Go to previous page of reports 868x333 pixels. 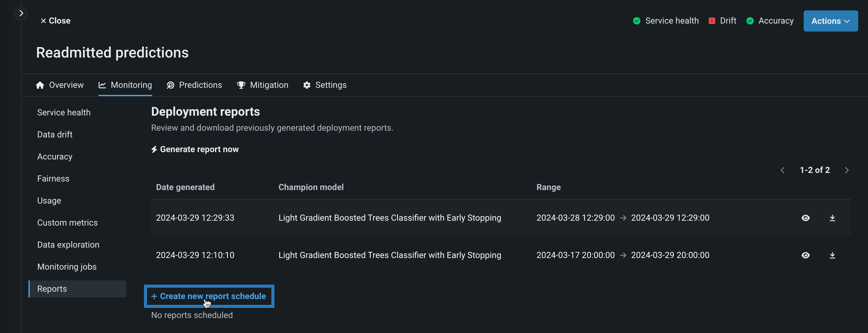[783, 170]
